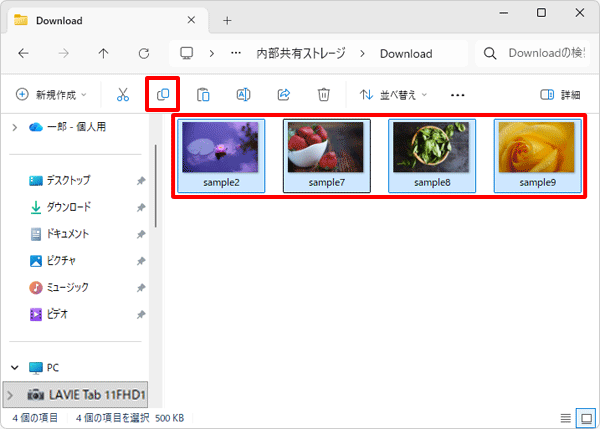
Task: Open the 新規作成 (New) dropdown
Action: pos(51,95)
